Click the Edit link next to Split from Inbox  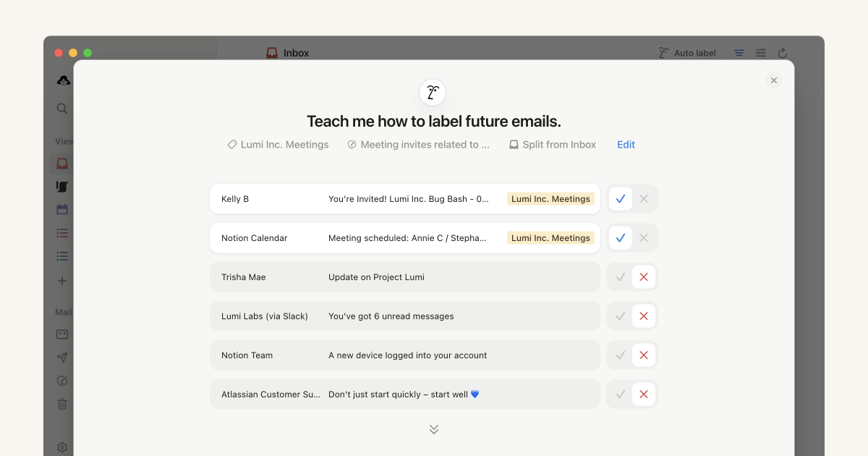coord(625,144)
